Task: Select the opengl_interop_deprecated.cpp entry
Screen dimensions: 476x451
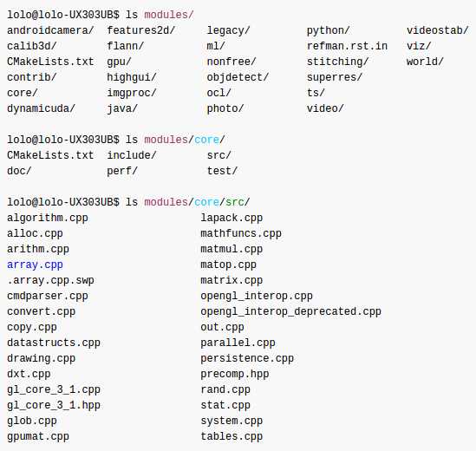Action: [x=290, y=312]
